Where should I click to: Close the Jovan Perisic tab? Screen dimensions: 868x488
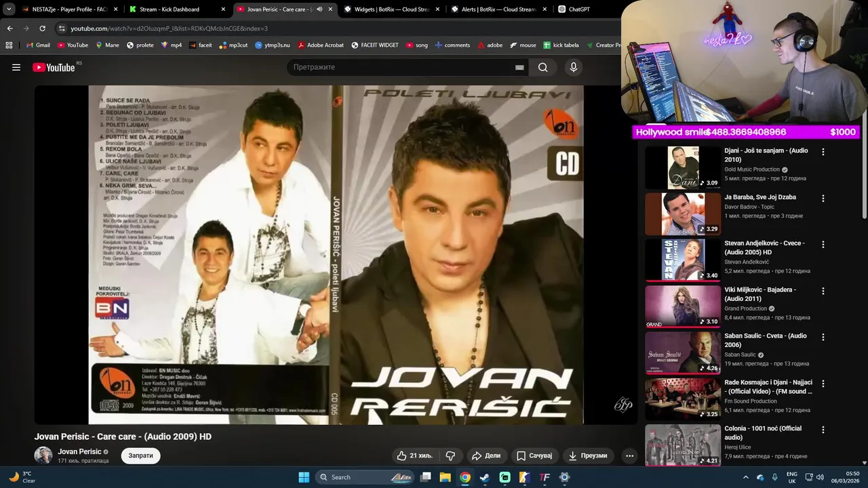(x=331, y=9)
